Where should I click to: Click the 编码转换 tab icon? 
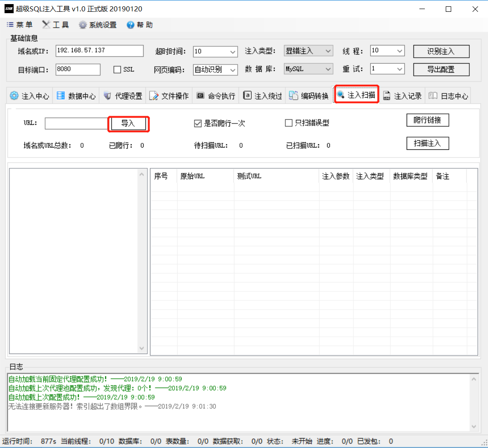tap(293, 95)
